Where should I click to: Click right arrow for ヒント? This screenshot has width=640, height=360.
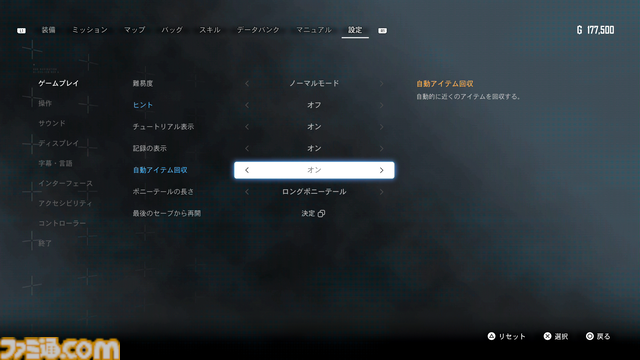[x=381, y=105]
